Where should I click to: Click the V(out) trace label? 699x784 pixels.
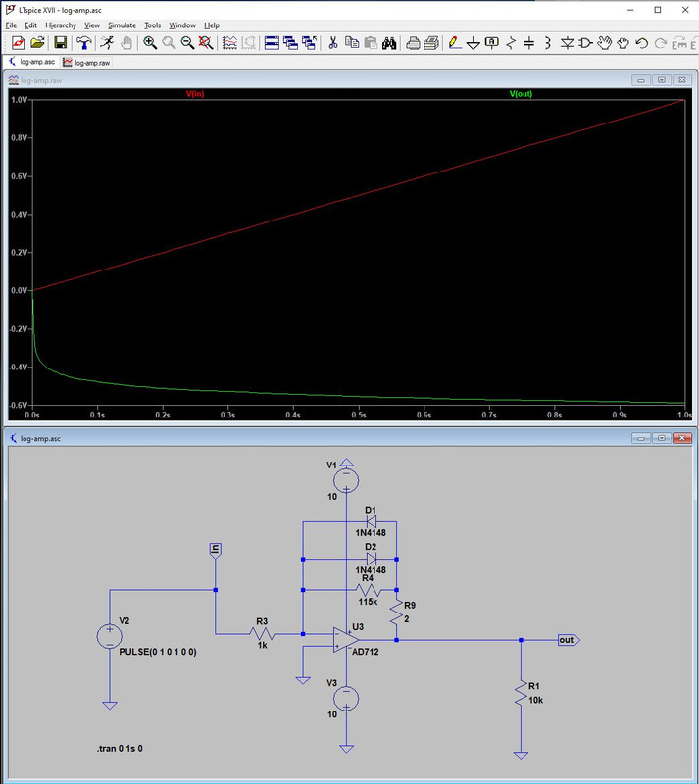point(521,94)
